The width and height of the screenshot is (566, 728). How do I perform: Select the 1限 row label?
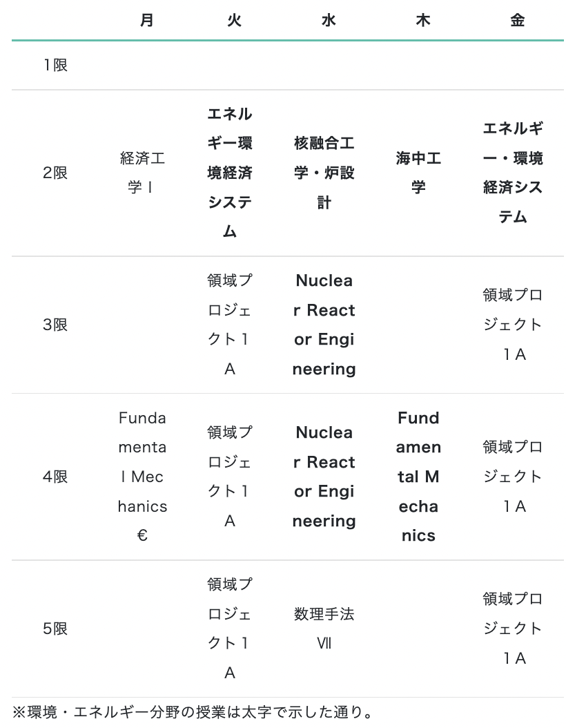55,65
